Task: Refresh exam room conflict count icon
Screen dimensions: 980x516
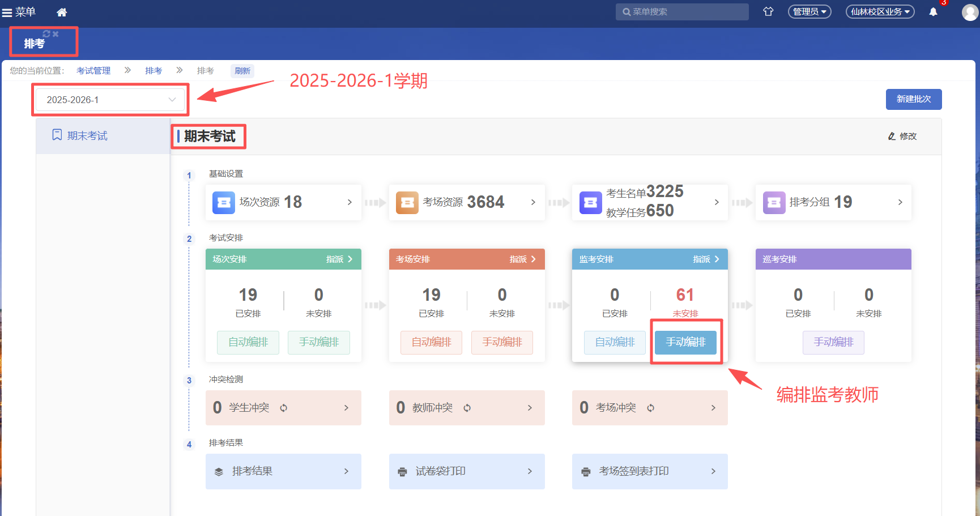Action: click(x=650, y=408)
